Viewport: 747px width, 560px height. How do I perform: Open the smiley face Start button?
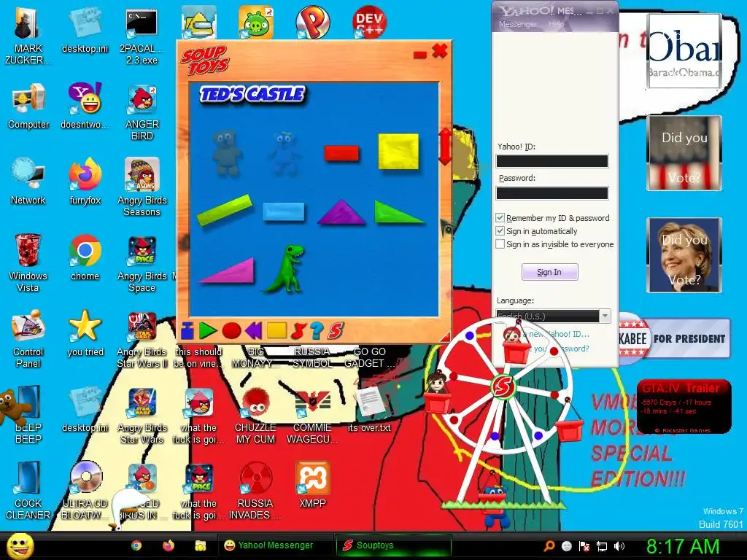pos(20,545)
